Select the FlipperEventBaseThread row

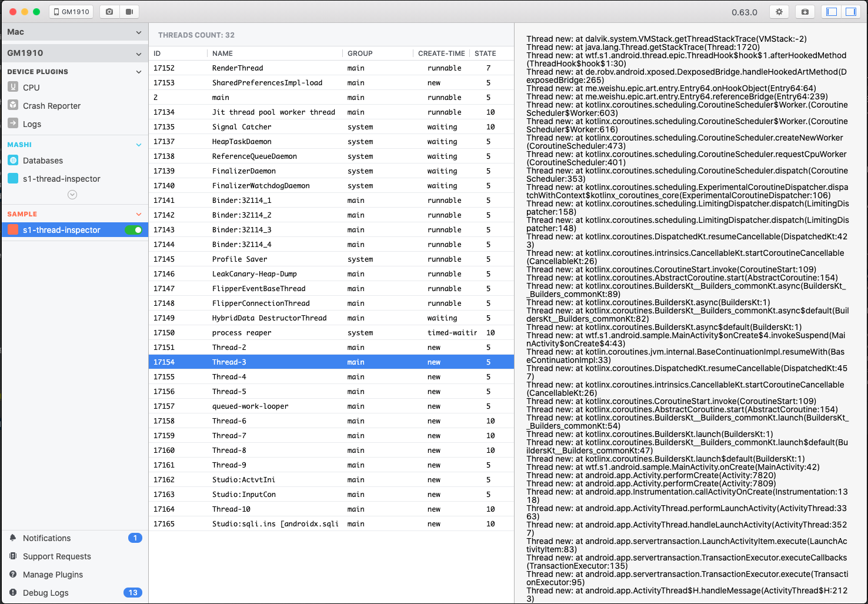(331, 289)
